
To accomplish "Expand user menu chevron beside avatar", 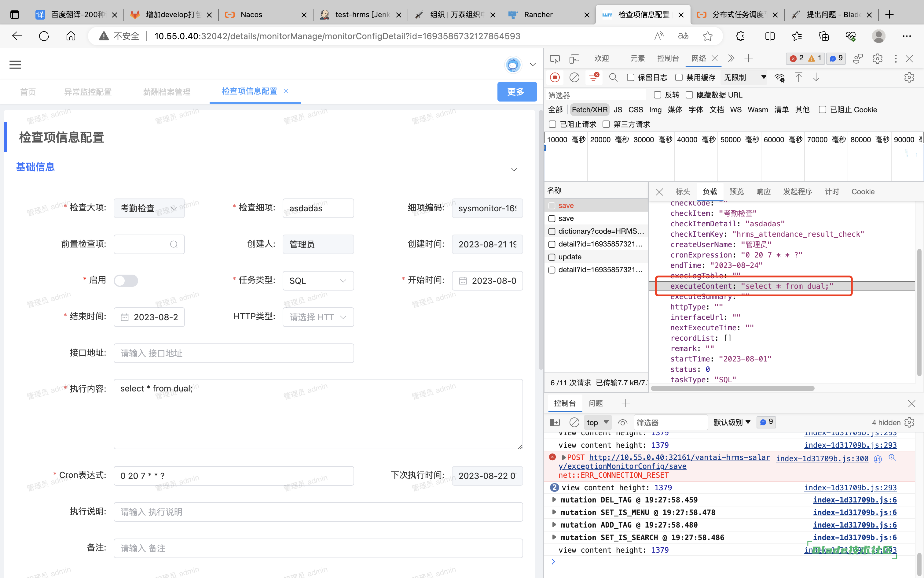I will [x=533, y=65].
